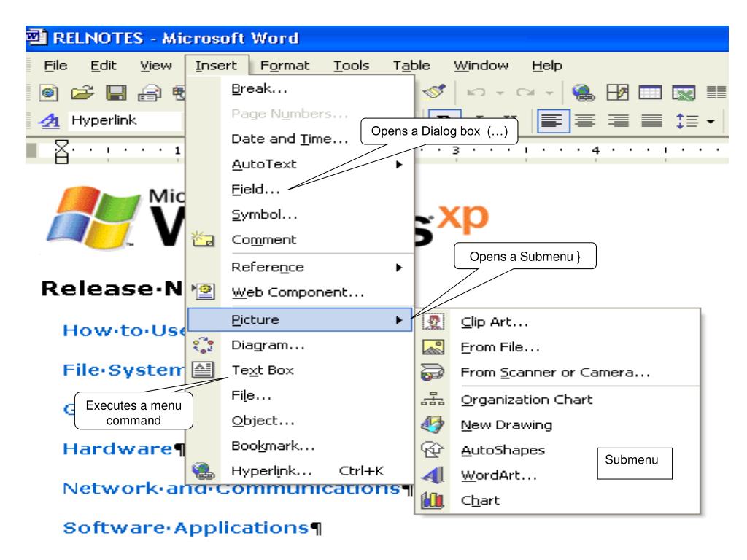Viewport: 747px width, 560px height.
Task: Open the Line Spacing dropdown arrow
Action: click(x=711, y=122)
